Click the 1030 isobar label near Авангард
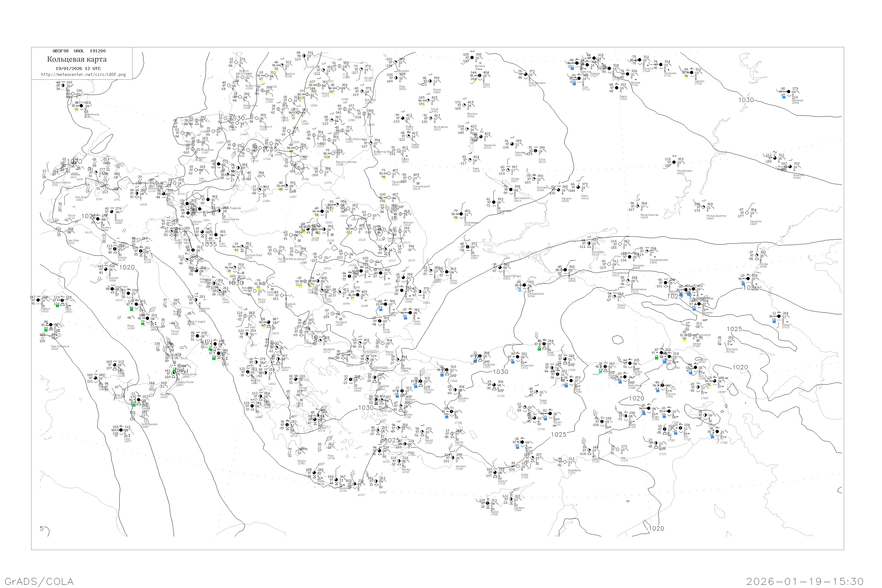 (746, 100)
